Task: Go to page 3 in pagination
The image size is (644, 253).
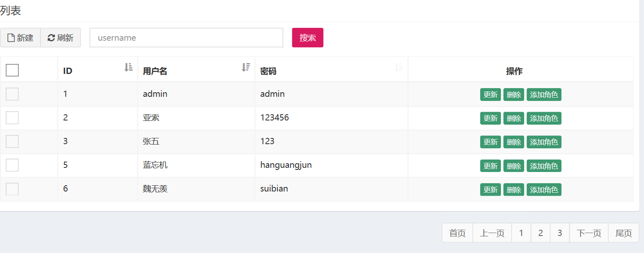Action: (560, 233)
